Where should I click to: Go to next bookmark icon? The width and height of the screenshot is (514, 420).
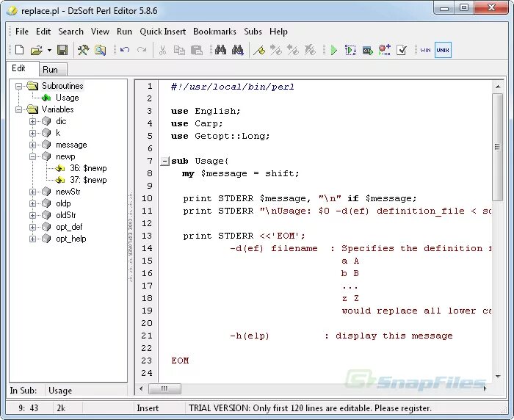275,50
